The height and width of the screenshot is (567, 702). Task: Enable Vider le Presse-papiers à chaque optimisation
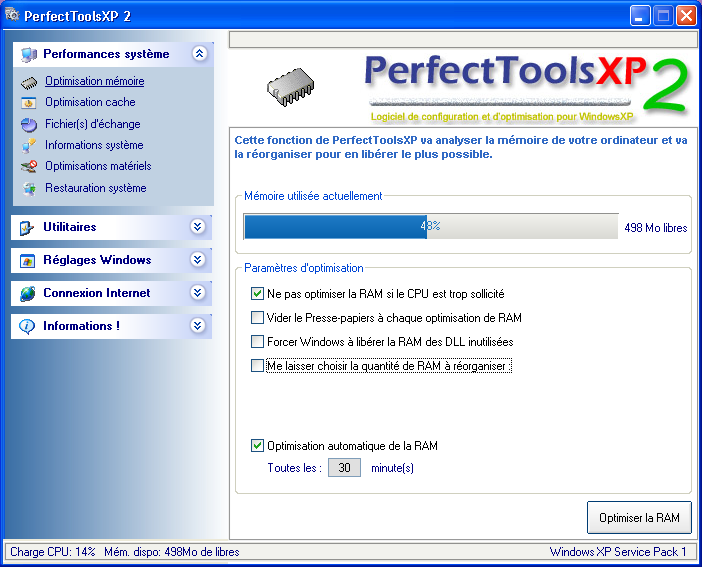click(257, 318)
